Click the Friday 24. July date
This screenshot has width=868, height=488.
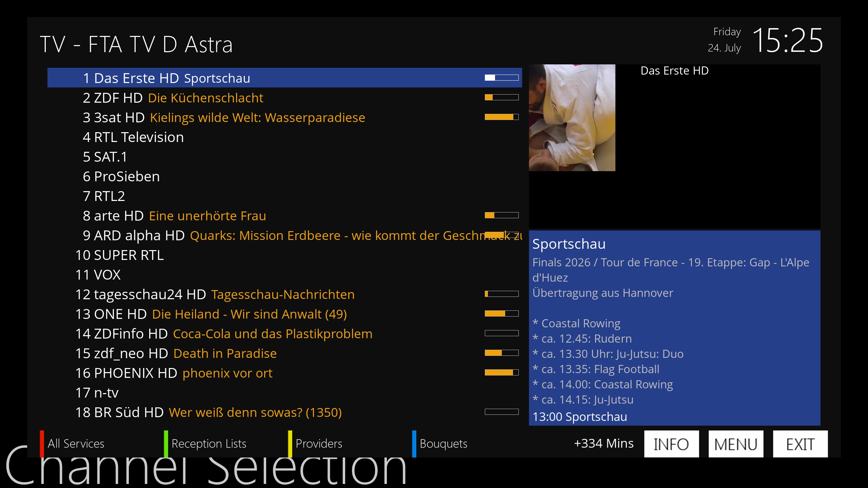click(x=724, y=40)
